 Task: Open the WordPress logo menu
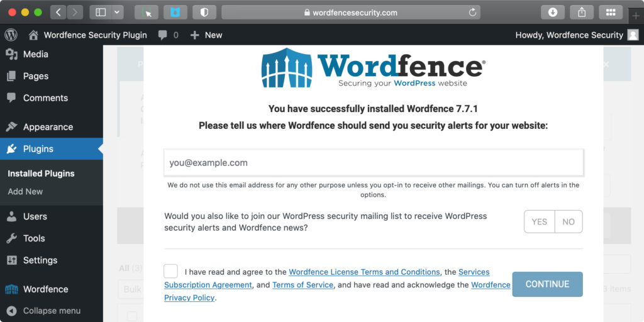pyautogui.click(x=11, y=35)
